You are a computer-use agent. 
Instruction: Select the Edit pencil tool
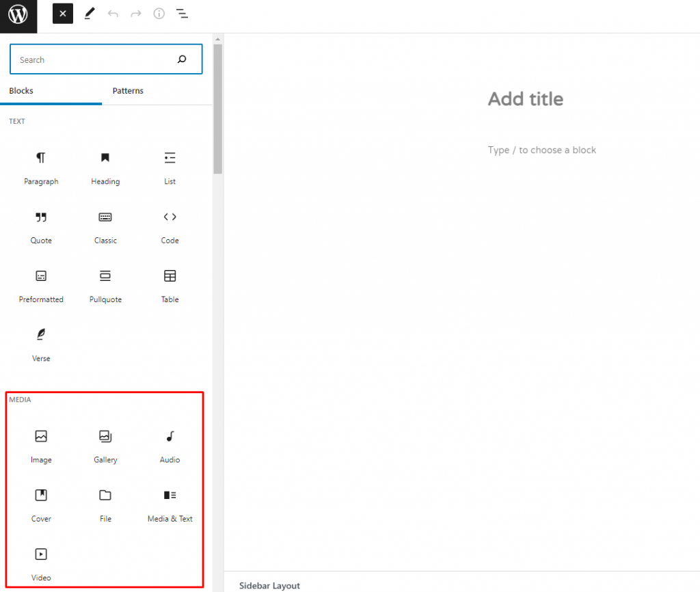[x=90, y=14]
